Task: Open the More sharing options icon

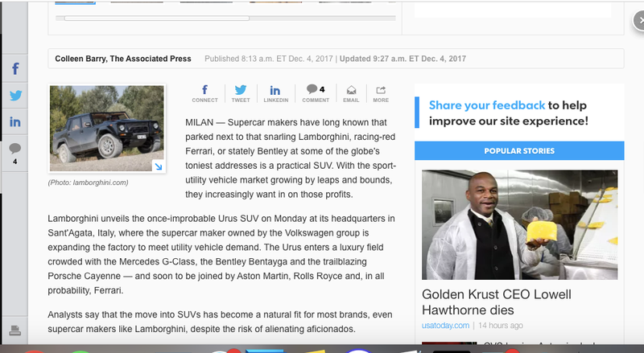Action: point(381,93)
